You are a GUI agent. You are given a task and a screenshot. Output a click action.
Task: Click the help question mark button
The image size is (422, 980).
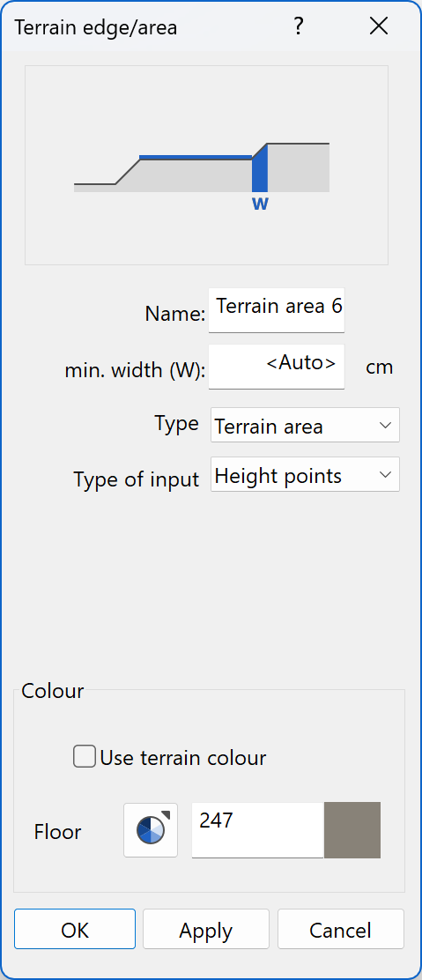coord(299,26)
